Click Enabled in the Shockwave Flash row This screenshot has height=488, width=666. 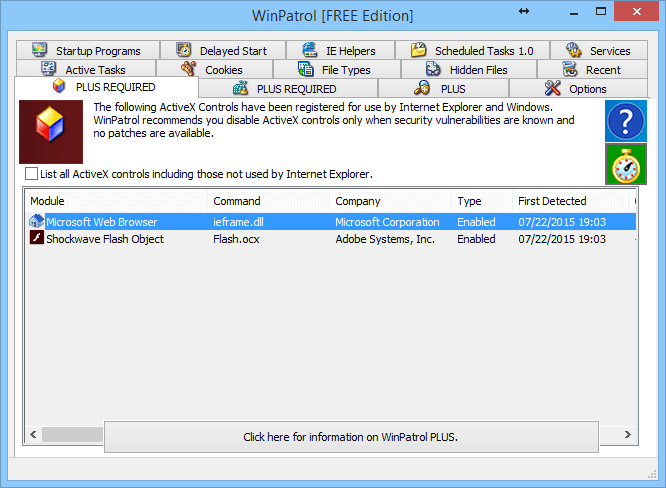476,239
